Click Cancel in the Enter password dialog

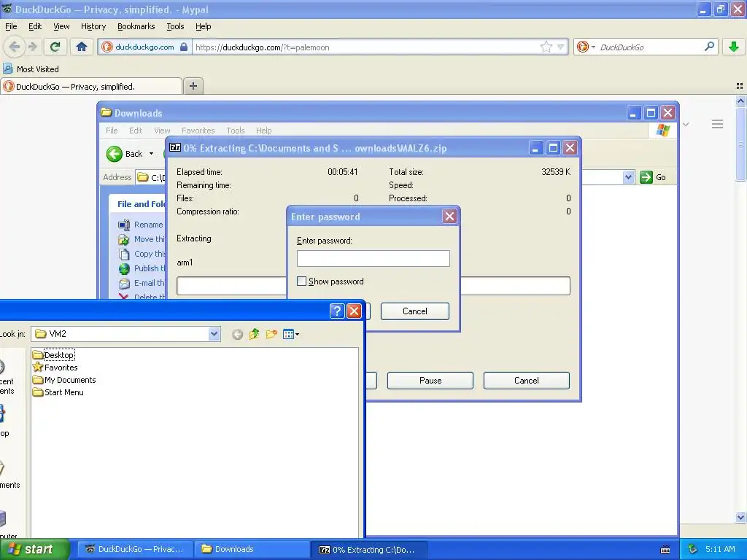414,311
